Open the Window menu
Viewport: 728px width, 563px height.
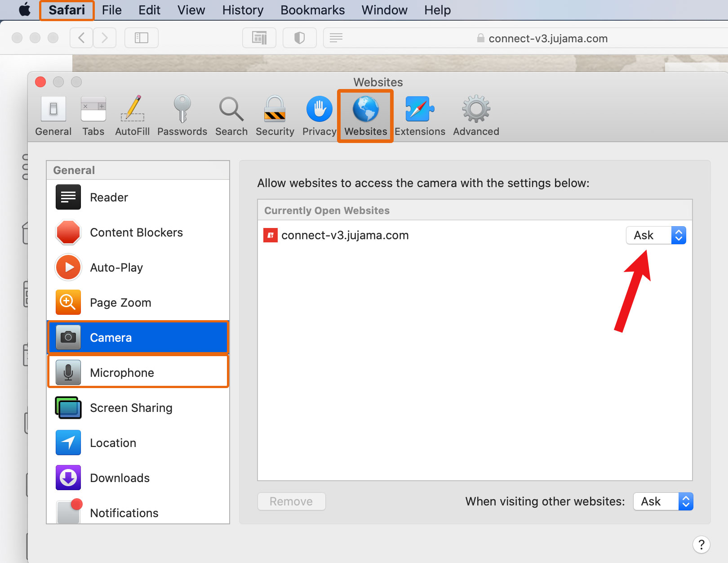point(384,10)
